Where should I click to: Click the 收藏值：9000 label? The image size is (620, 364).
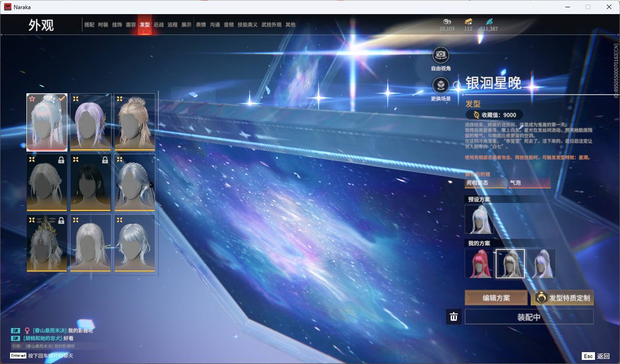pyautogui.click(x=499, y=115)
